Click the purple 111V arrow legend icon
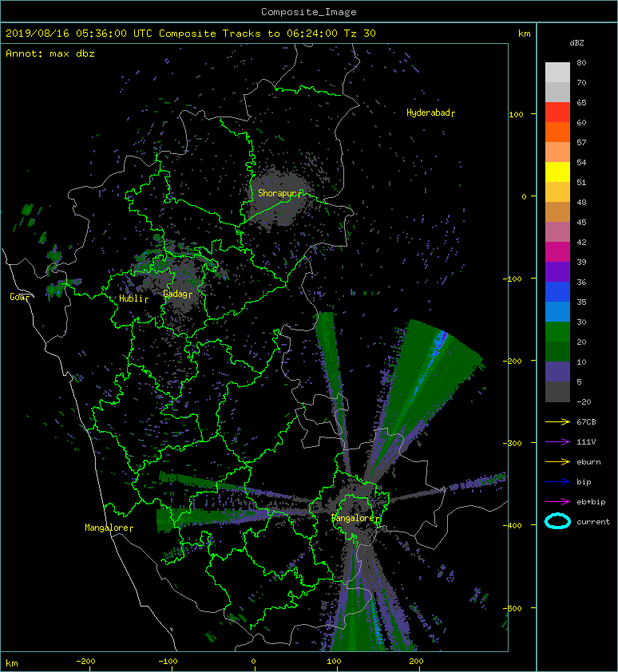Image resolution: width=618 pixels, height=672 pixels. point(557,442)
